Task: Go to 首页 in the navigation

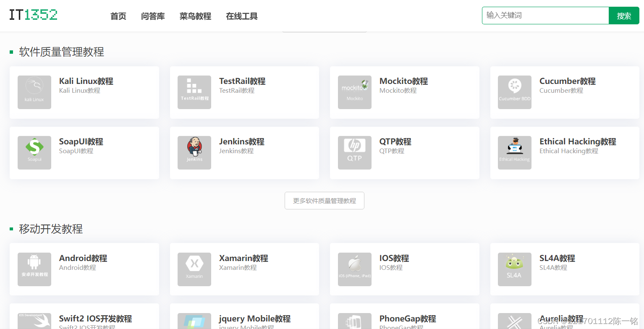Action: pyautogui.click(x=118, y=16)
